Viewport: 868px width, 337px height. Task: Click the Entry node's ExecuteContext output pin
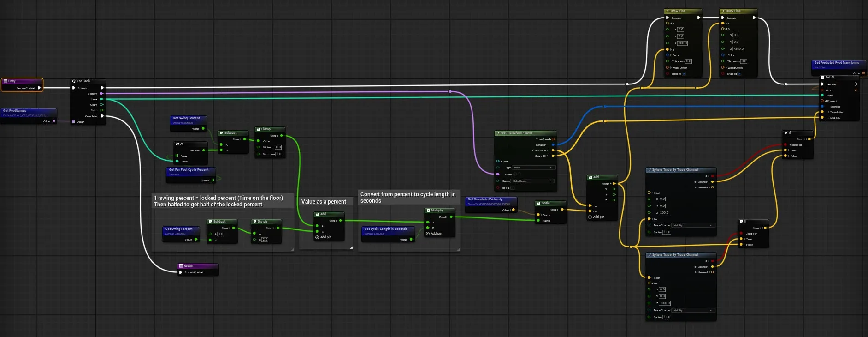point(39,88)
